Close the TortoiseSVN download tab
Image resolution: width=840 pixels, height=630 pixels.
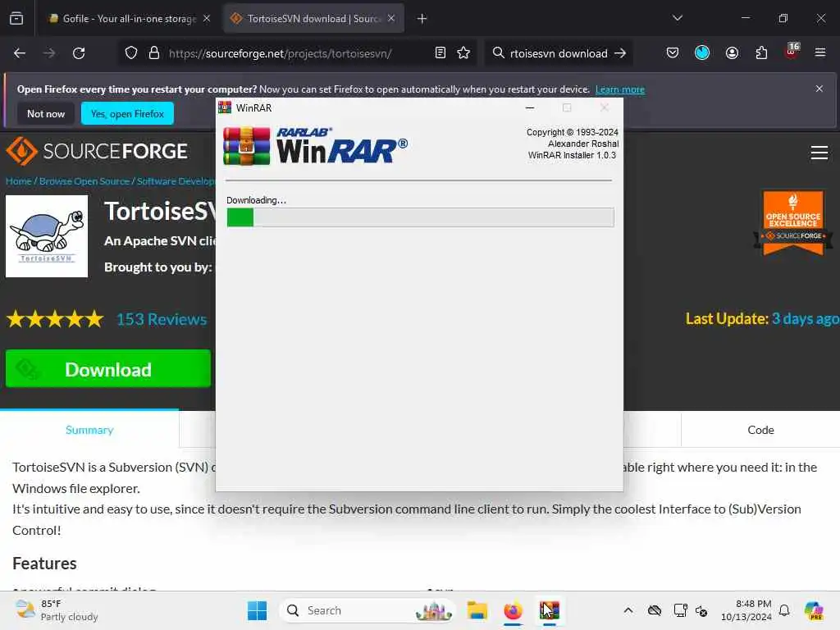(x=391, y=19)
